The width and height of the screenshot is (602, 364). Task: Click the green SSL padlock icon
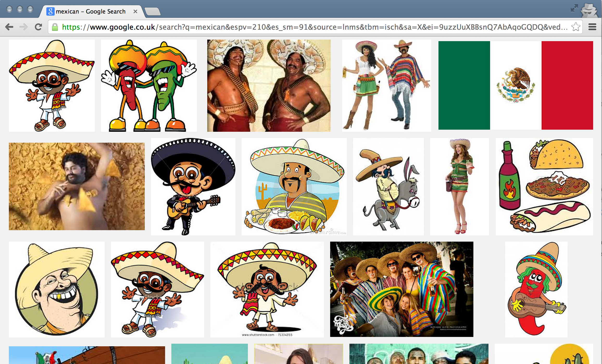click(x=55, y=27)
